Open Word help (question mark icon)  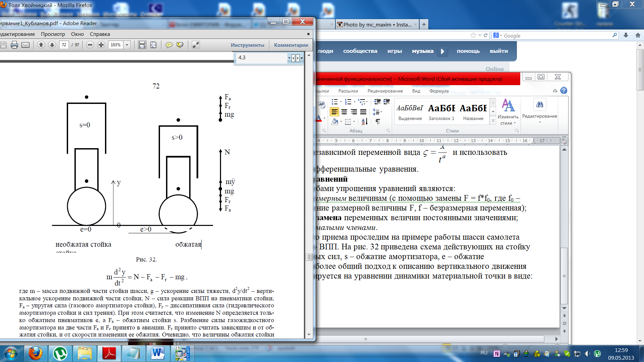point(564,91)
